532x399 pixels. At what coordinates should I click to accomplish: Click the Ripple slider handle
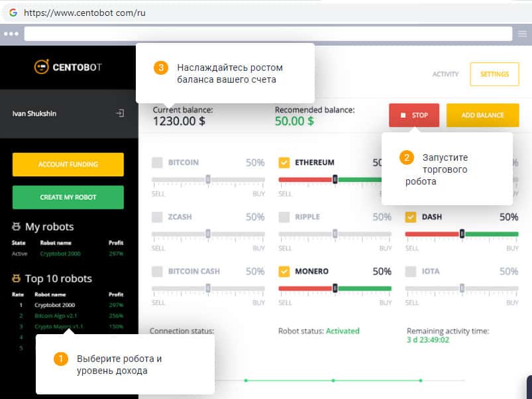point(335,234)
